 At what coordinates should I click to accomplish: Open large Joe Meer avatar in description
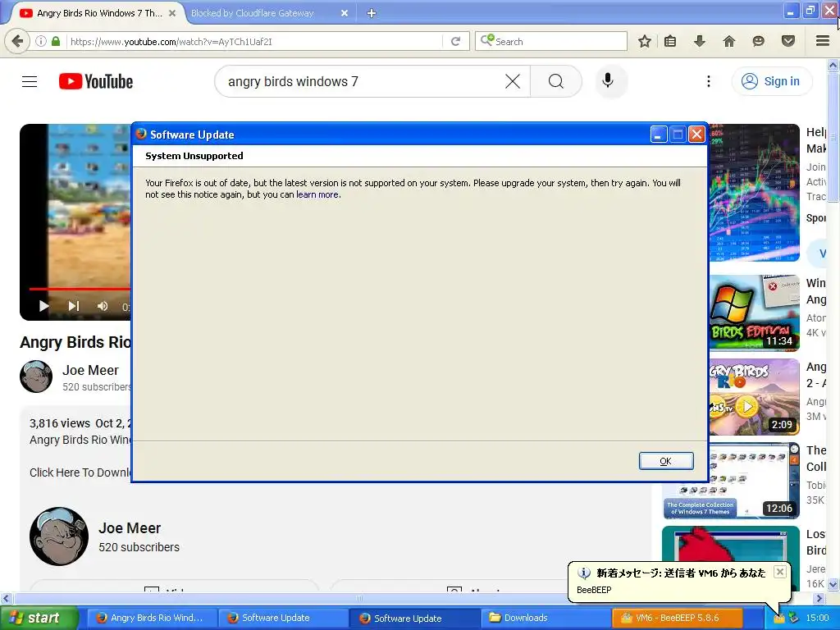(59, 536)
